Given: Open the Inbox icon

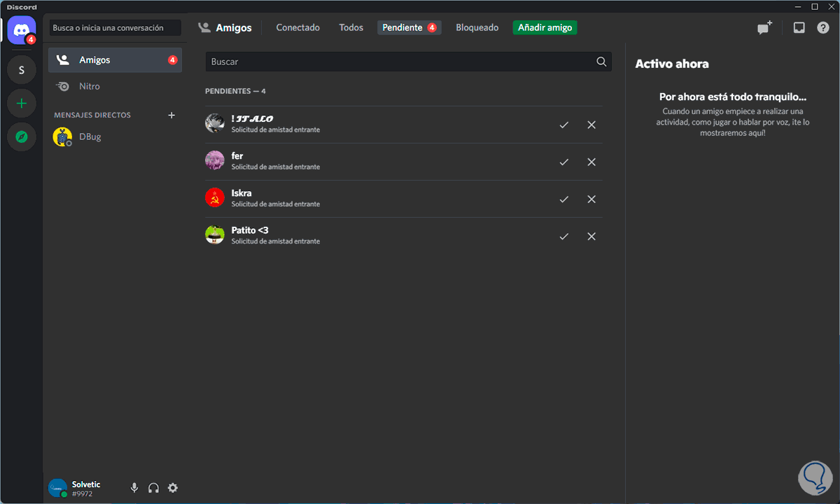Looking at the screenshot, I should tap(799, 28).
